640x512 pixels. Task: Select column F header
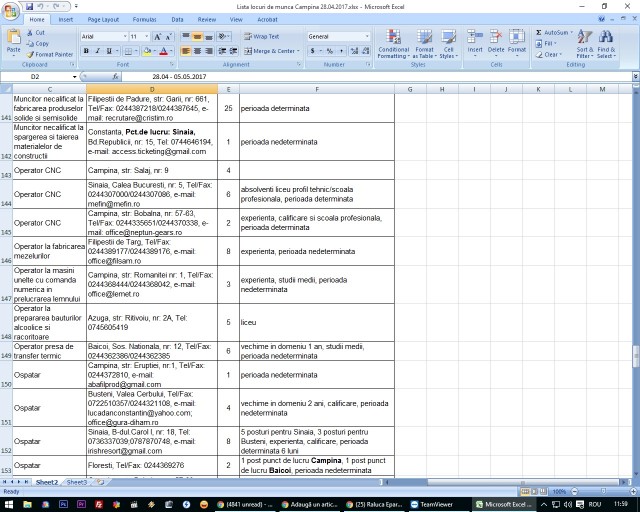coord(317,89)
